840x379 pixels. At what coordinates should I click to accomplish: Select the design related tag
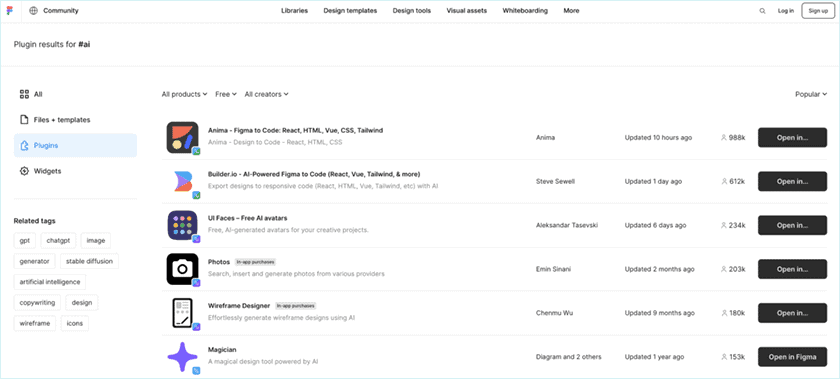(82, 302)
